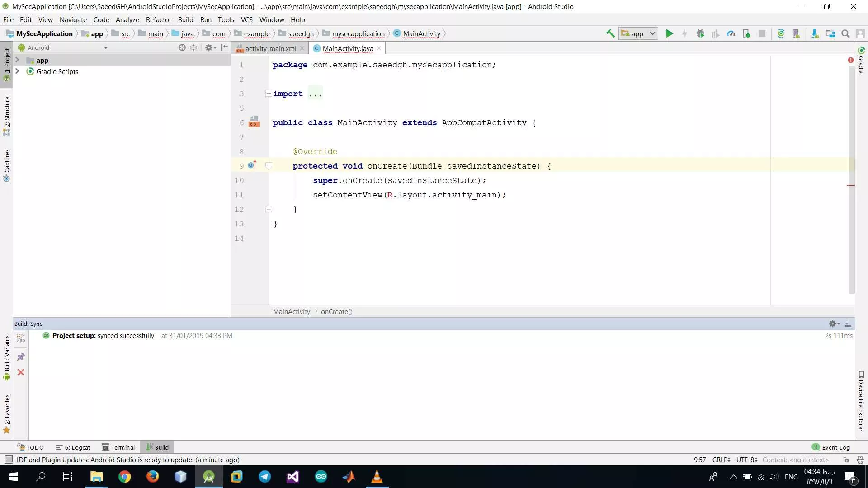The width and height of the screenshot is (868, 488).
Task: Toggle the Structure tool window tab
Action: click(6, 116)
